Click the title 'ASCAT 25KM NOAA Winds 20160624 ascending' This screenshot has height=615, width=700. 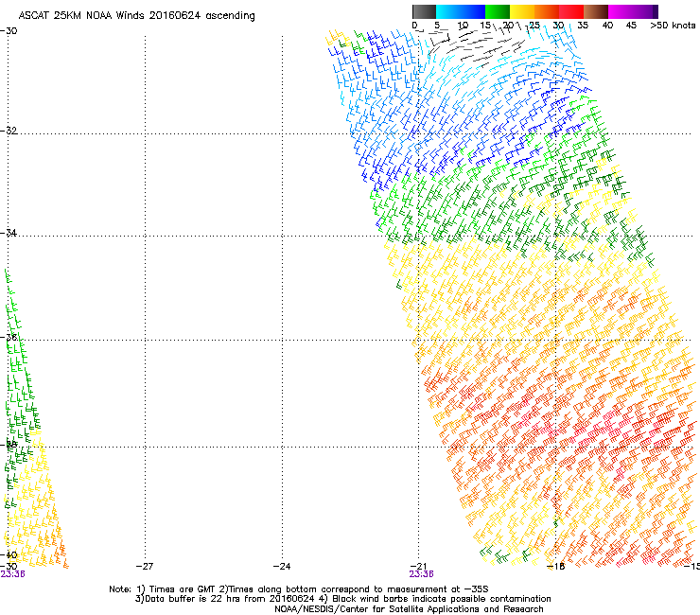(136, 16)
